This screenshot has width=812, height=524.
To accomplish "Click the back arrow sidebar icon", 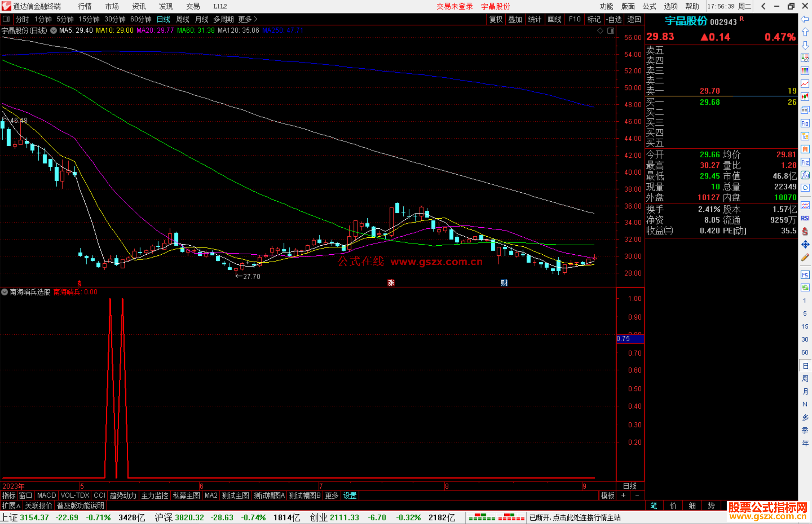I will point(805,19).
